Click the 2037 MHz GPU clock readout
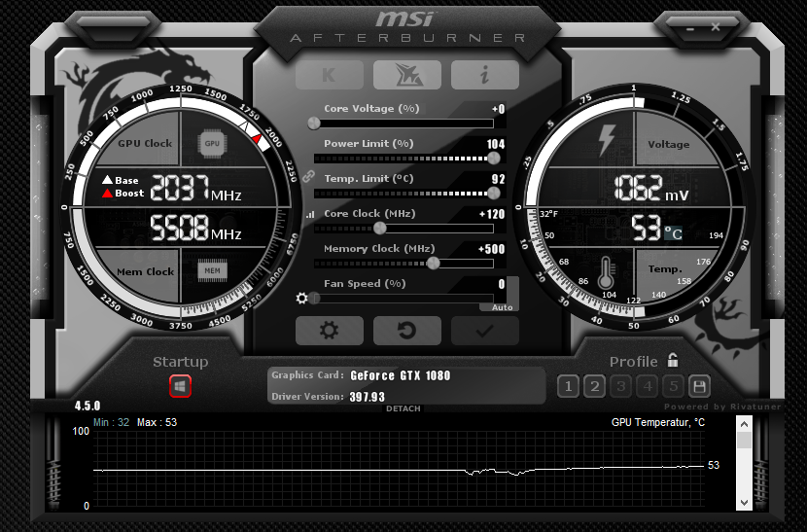The height and width of the screenshot is (532, 807). tap(195, 188)
